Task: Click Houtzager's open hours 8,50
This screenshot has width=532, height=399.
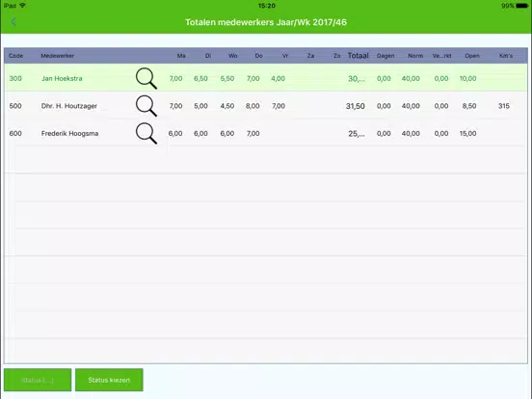Action: coord(469,106)
